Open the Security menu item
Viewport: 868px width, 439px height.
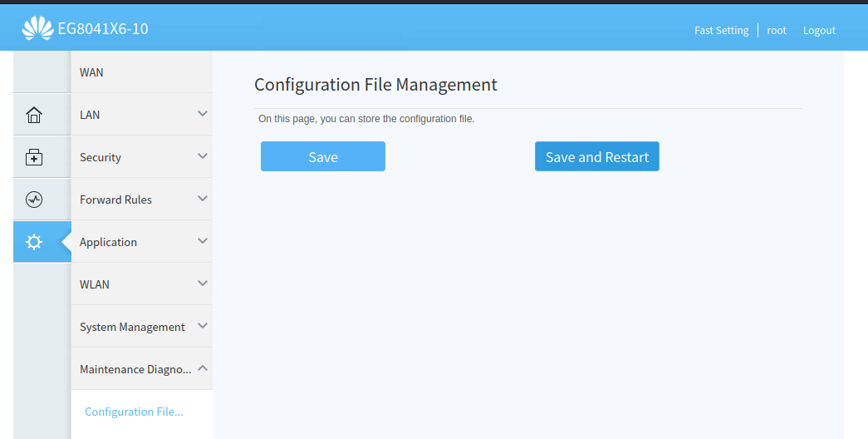click(x=142, y=157)
